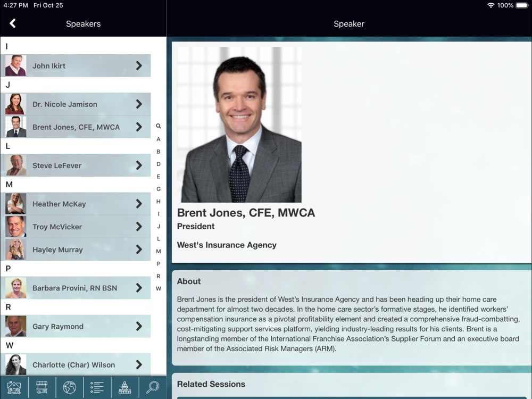532x399 pixels.
Task: Open speaker name 'Barbara Provini, RN BSN'
Action: click(74, 288)
